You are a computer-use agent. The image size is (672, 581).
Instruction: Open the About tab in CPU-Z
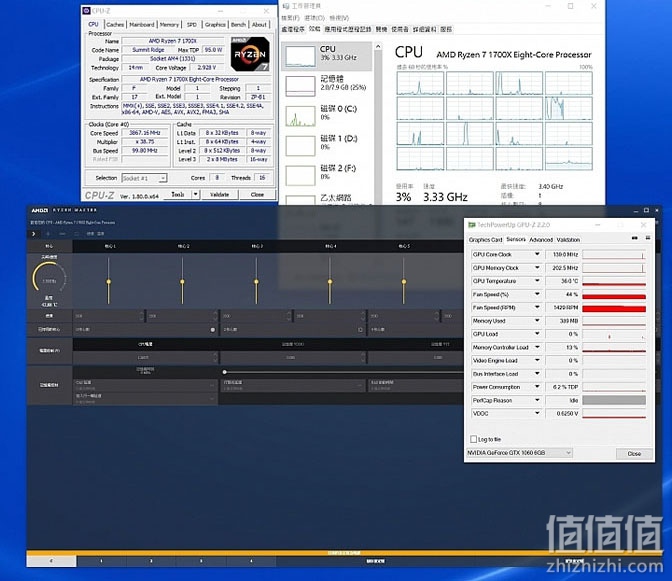point(259,25)
